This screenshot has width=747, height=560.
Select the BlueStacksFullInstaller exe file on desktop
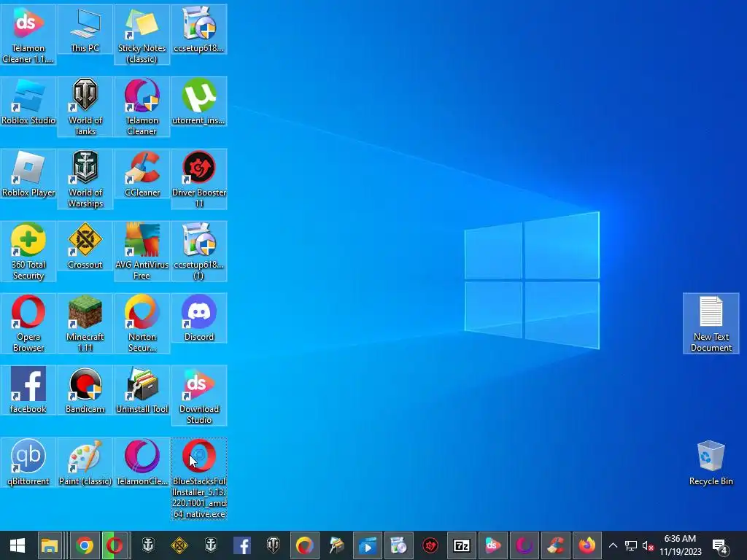(198, 479)
